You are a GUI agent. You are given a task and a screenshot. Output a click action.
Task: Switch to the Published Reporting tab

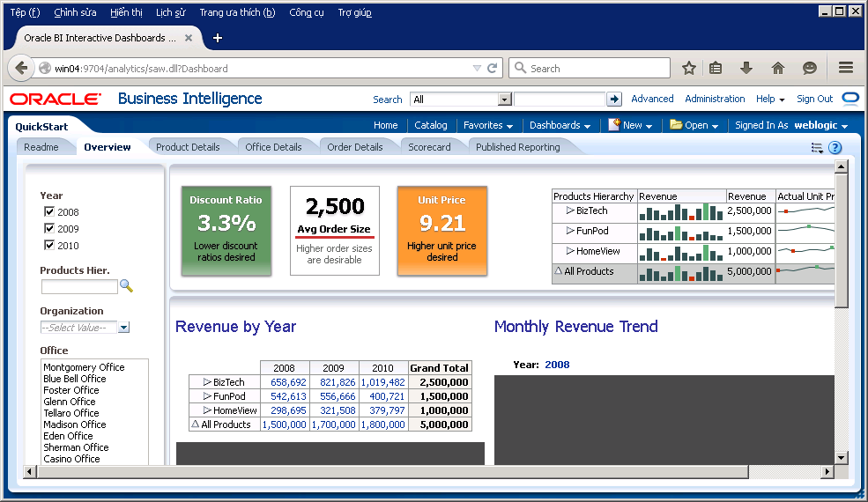pos(518,147)
